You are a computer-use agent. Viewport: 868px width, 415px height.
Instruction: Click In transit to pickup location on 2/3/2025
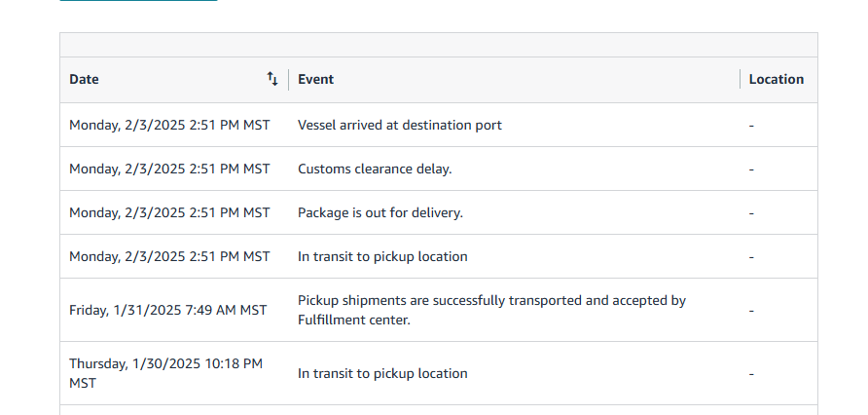[x=382, y=256]
